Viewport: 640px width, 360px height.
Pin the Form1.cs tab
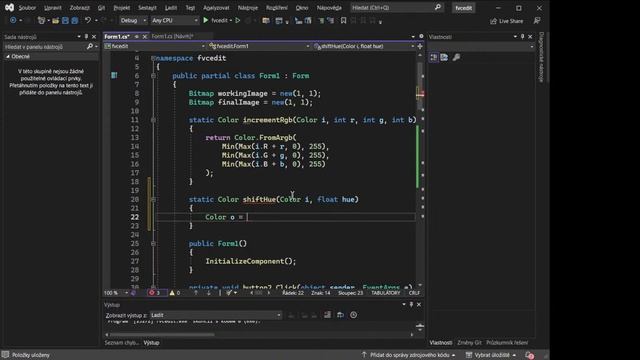[137, 37]
